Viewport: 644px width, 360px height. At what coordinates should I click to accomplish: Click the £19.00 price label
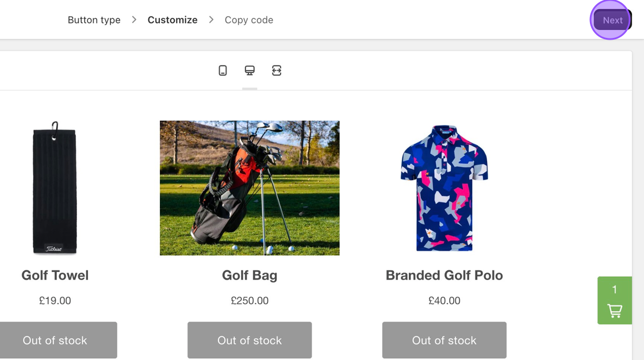(55, 301)
